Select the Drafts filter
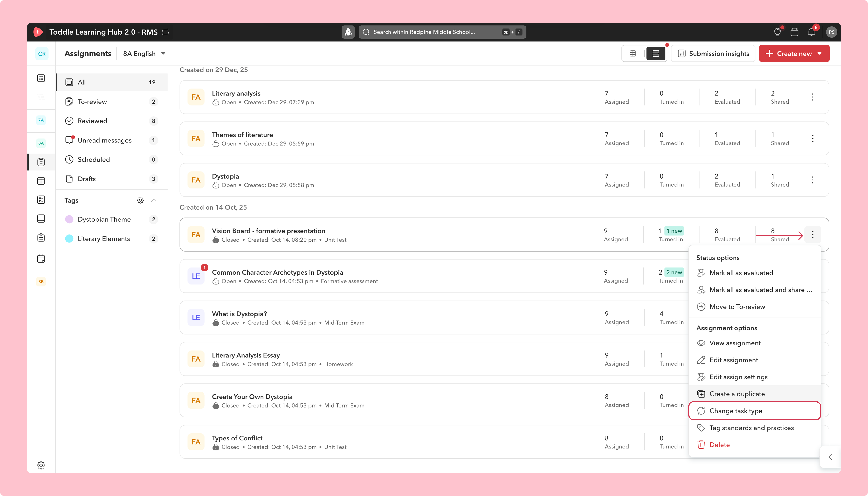 tap(112, 179)
